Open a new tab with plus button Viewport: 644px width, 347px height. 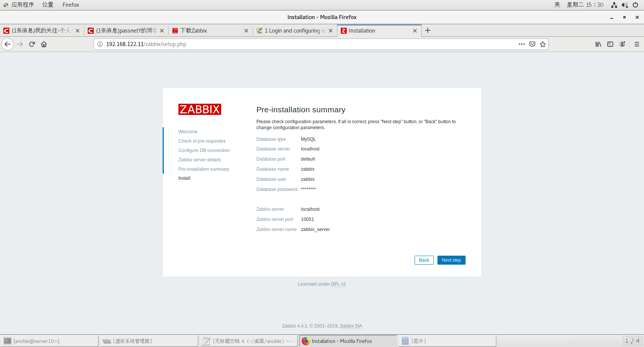(428, 30)
